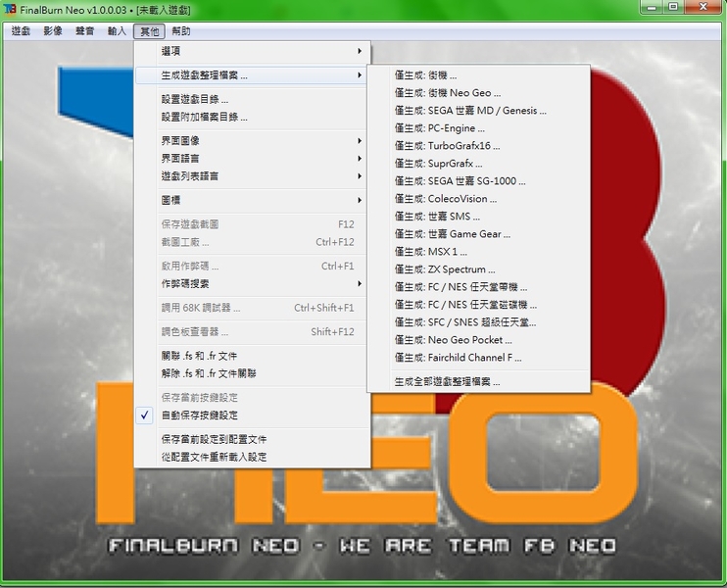Viewport: 727px width, 588px height.
Task: Generate dat for SFC / SNES 超級任天堂
Action: pos(478,321)
